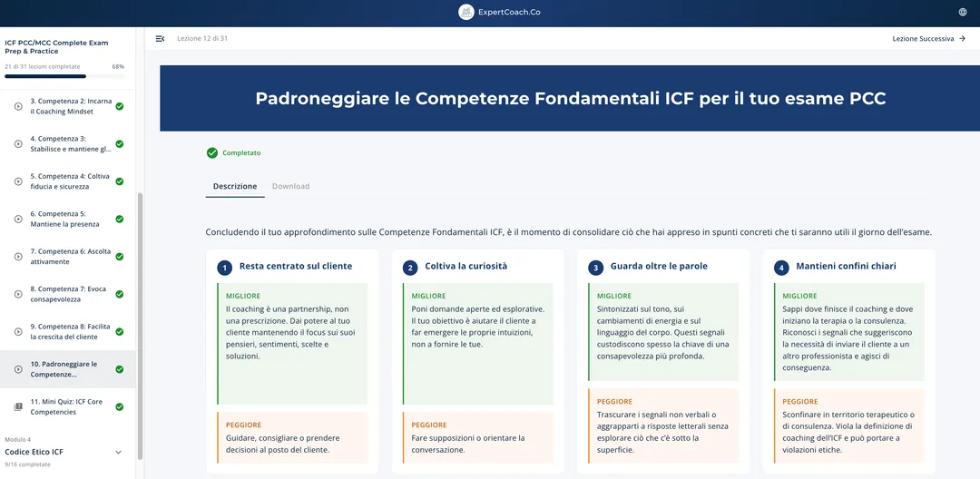Click the '21 di 31 lezioni completate' text
This screenshot has width=980, height=479.
click(43, 66)
